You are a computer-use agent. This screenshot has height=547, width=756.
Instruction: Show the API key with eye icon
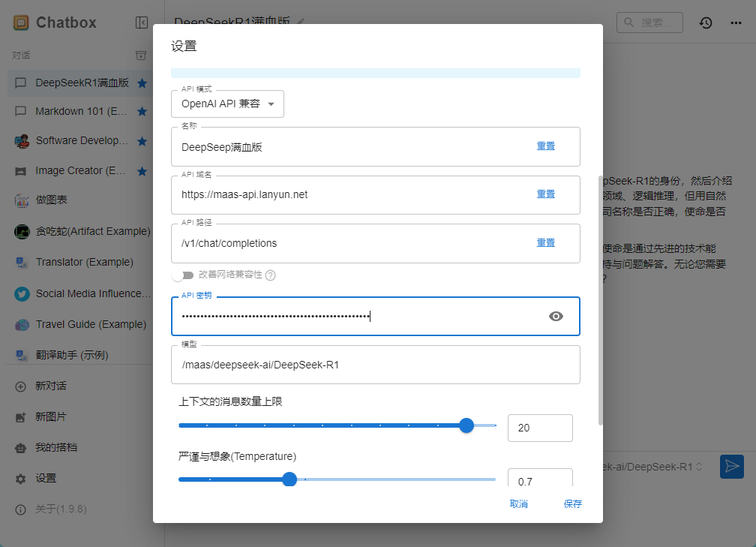click(556, 317)
